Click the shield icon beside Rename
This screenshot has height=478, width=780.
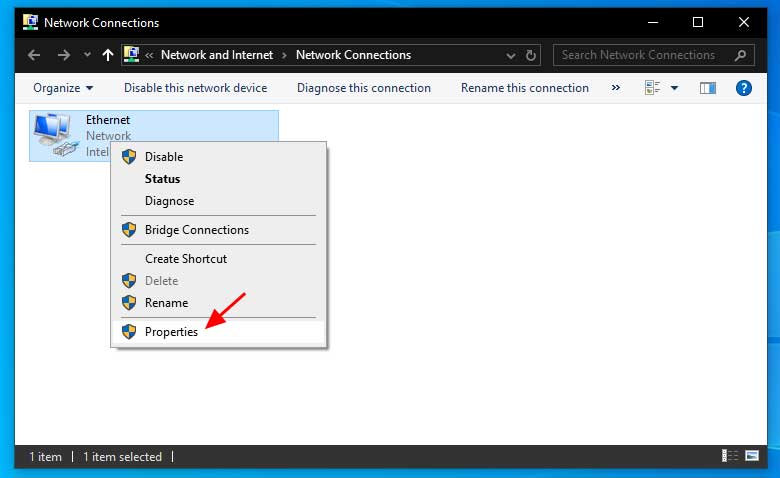pyautogui.click(x=129, y=302)
